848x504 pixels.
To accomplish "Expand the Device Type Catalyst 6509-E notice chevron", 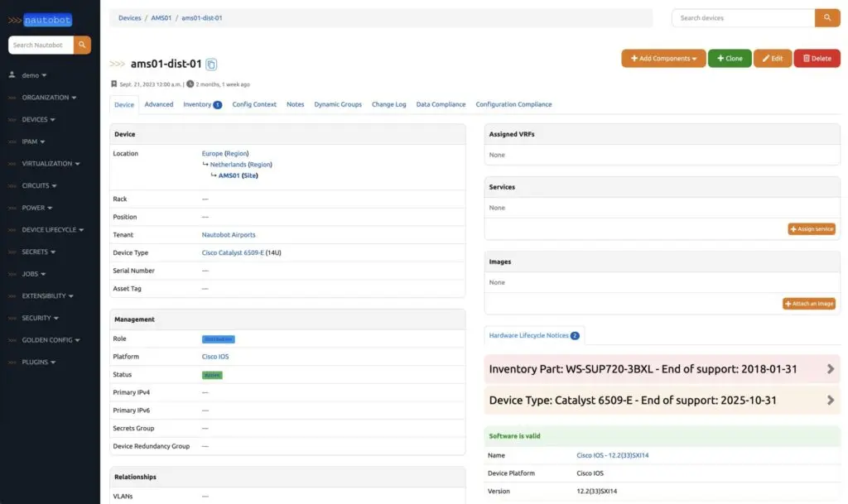I will coord(831,401).
